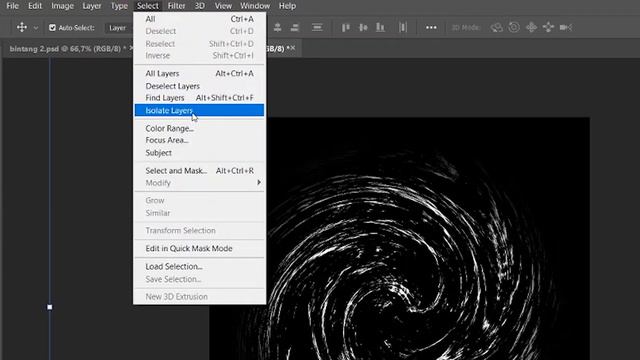Click align horizontal centers icon
This screenshot has height=360, width=640.
(x=278, y=27)
